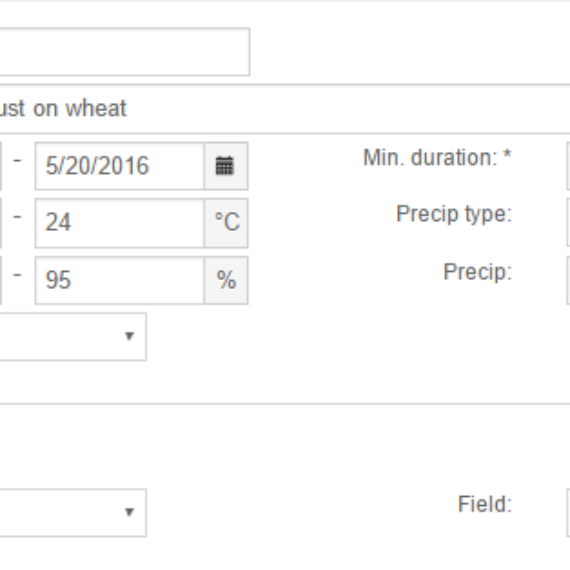Click the 'Min. duration:' label
Viewport: 570px width, 570px height.
tap(430, 158)
